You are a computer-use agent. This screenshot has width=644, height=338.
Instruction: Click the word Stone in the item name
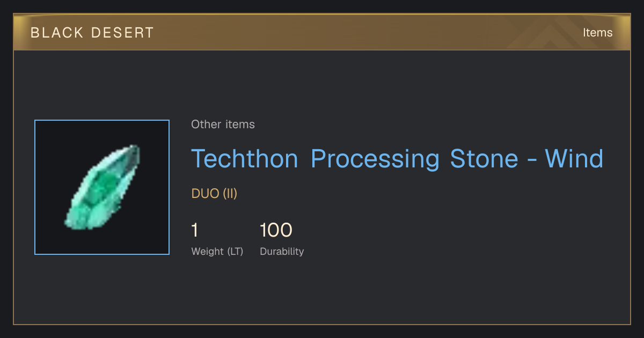484,159
